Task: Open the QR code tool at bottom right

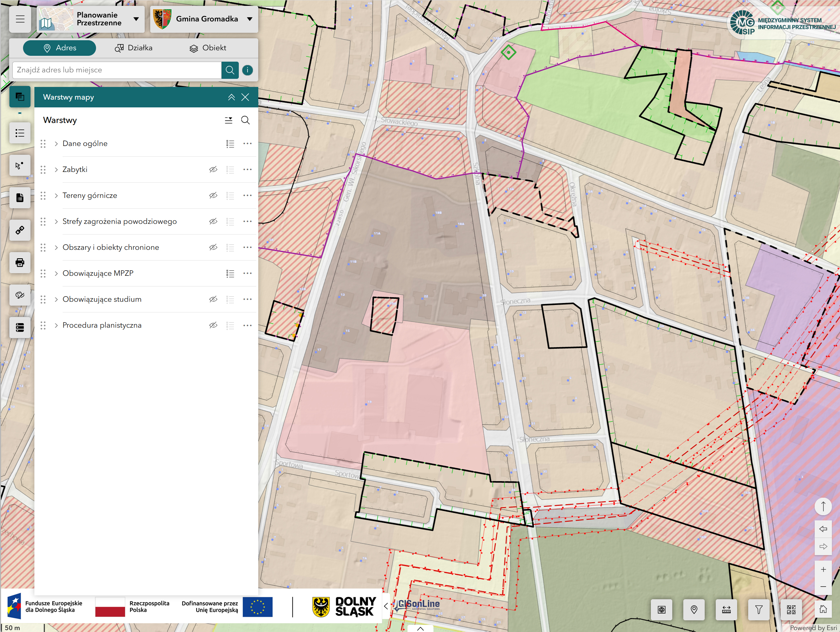Action: coord(791,610)
